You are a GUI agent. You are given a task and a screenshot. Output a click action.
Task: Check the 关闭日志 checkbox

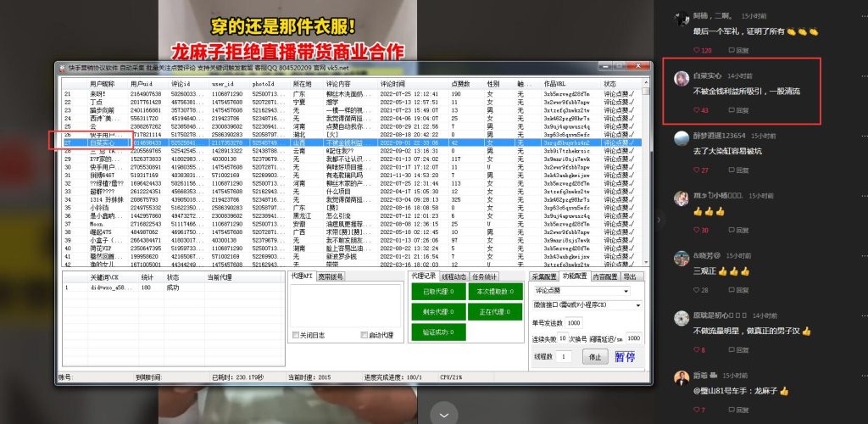pos(296,335)
